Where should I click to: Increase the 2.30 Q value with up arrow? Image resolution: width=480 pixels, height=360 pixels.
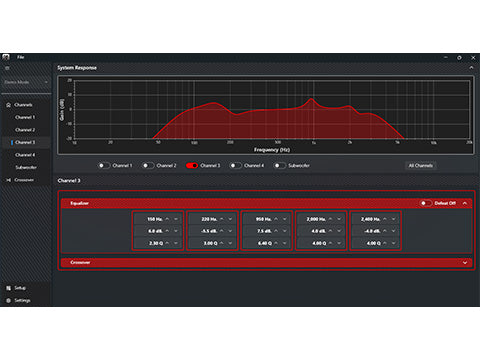pyautogui.click(x=167, y=243)
